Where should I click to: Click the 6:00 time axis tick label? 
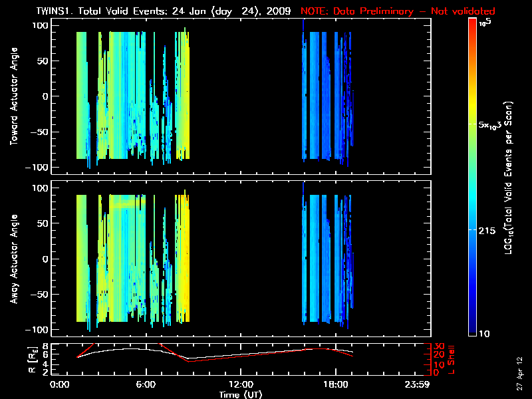146,385
